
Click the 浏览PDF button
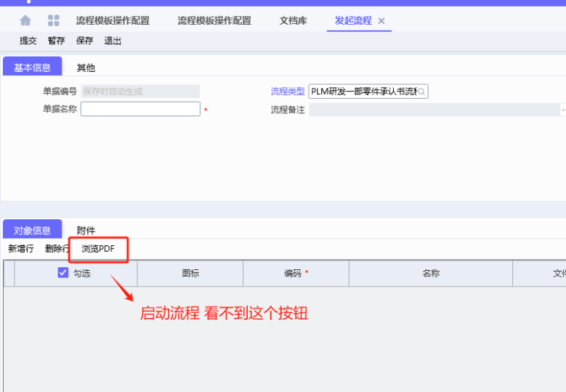(x=98, y=249)
